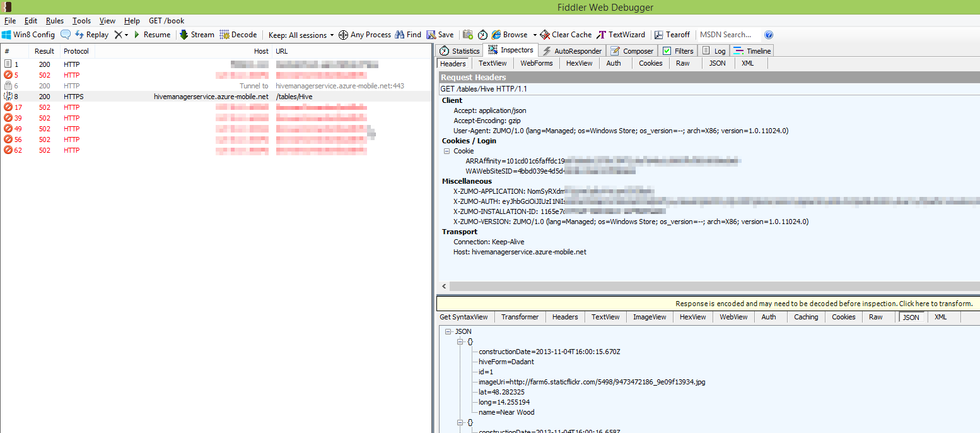Select request Raw inspector tab
Viewport: 980px width, 433px height.
coord(683,63)
